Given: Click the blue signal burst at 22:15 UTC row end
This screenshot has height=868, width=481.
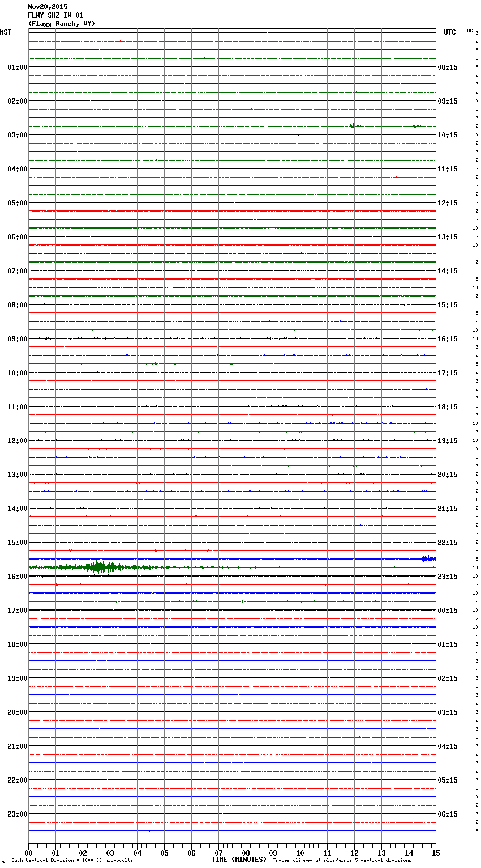Looking at the screenshot, I should pos(428,559).
